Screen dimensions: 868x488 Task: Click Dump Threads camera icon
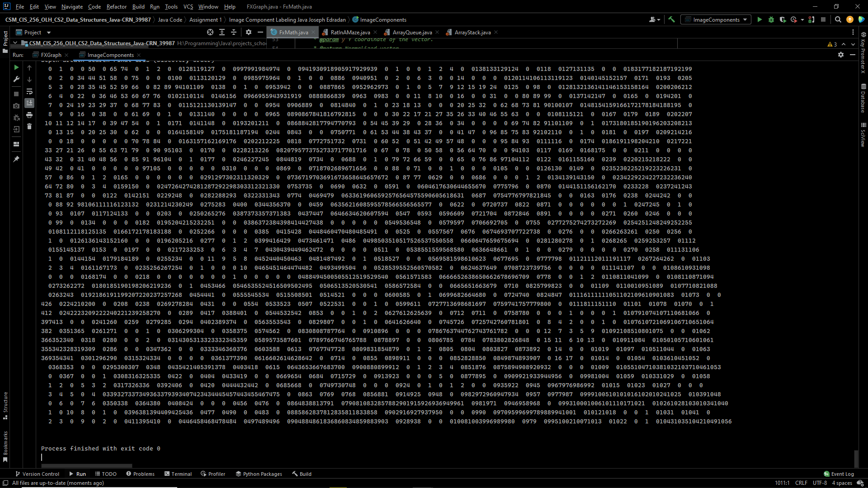coord(16,106)
